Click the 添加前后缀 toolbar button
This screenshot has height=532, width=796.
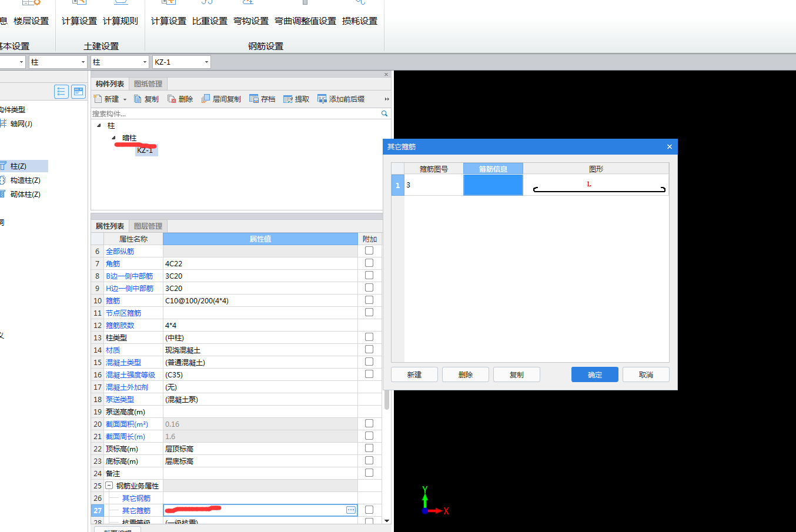click(341, 99)
